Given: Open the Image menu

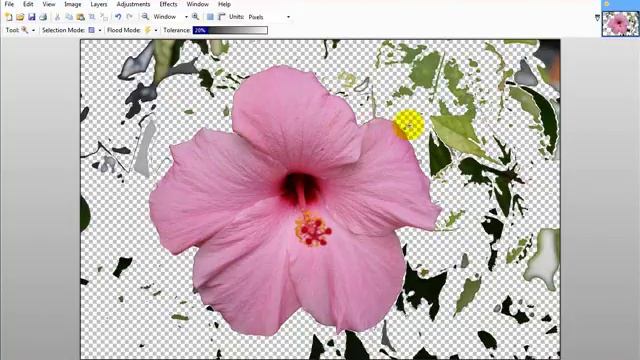Looking at the screenshot, I should [73, 4].
